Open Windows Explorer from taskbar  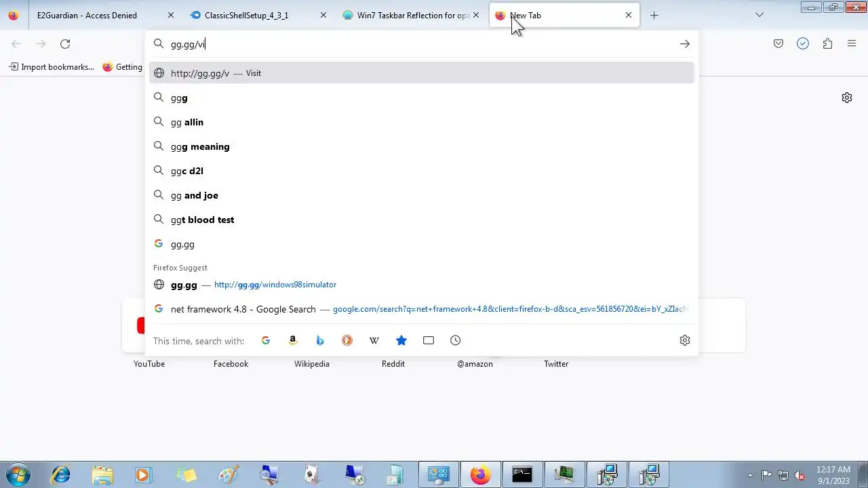point(102,474)
